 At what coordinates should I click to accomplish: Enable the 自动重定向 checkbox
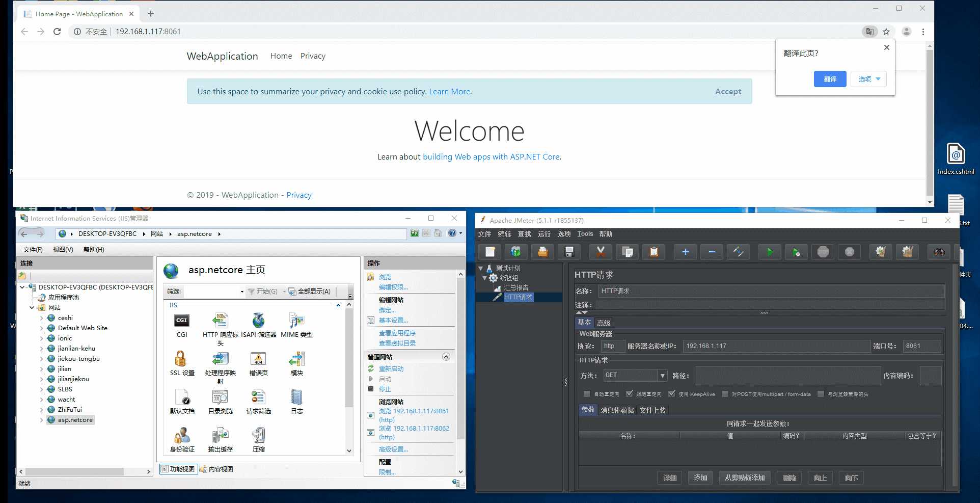tap(587, 394)
